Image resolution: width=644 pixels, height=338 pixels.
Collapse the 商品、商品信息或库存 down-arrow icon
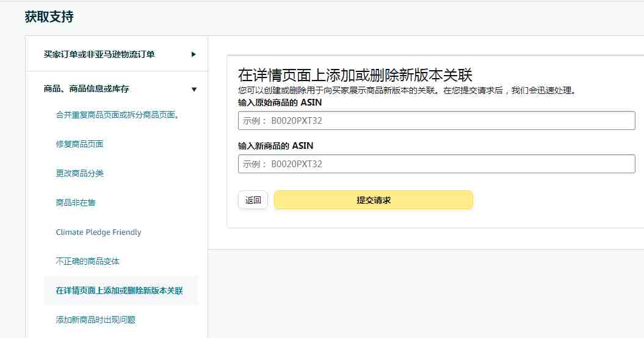pyautogui.click(x=194, y=89)
